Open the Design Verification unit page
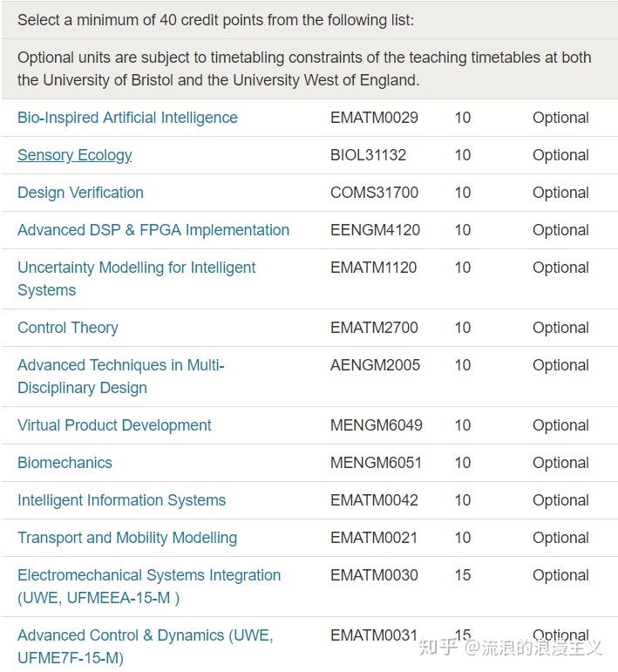This screenshot has height=672, width=618. [80, 193]
